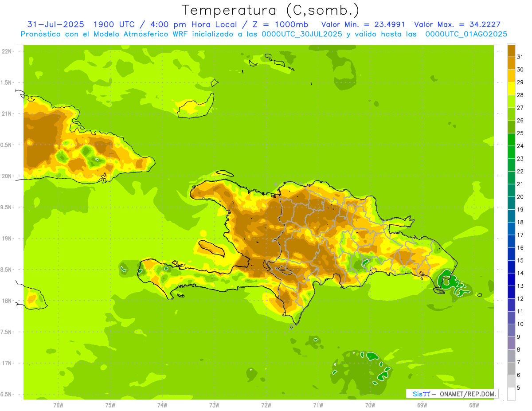Image resolution: width=532 pixels, height=411 pixels.
Task: Pick gray legend swatch between 6 and 7
Action: click(x=511, y=368)
